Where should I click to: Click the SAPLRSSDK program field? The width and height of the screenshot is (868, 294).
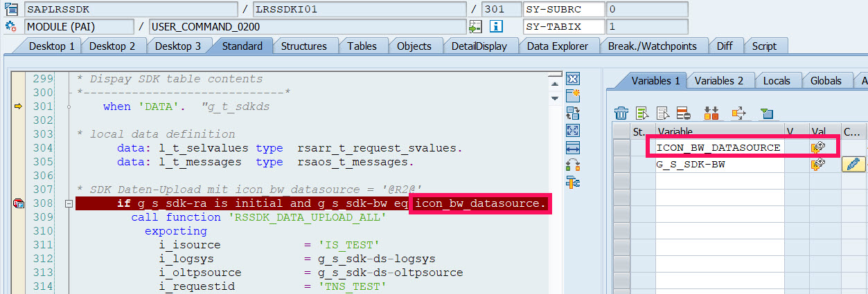132,9
